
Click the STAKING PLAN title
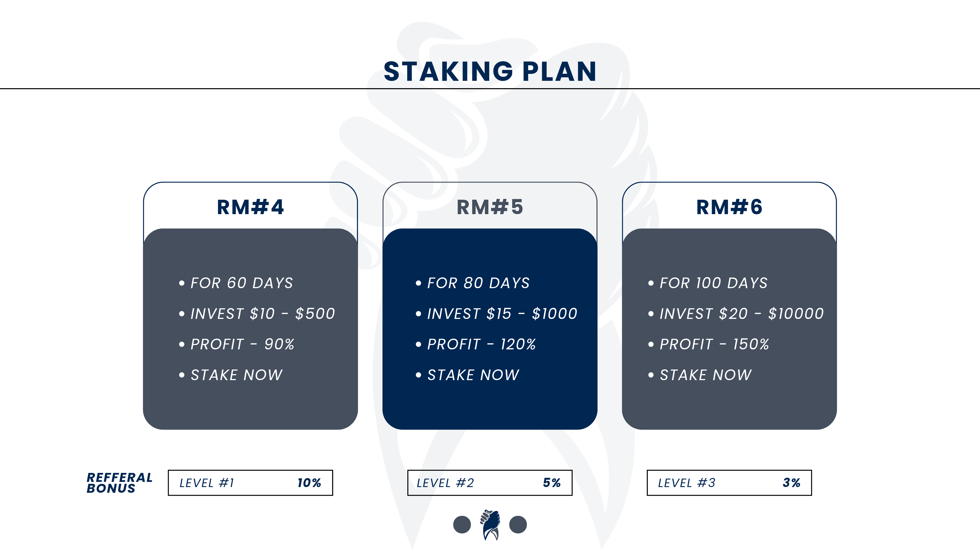(490, 72)
